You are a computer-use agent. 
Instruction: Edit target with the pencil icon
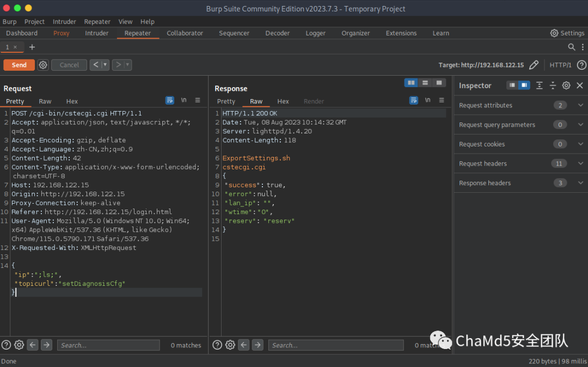pos(534,65)
